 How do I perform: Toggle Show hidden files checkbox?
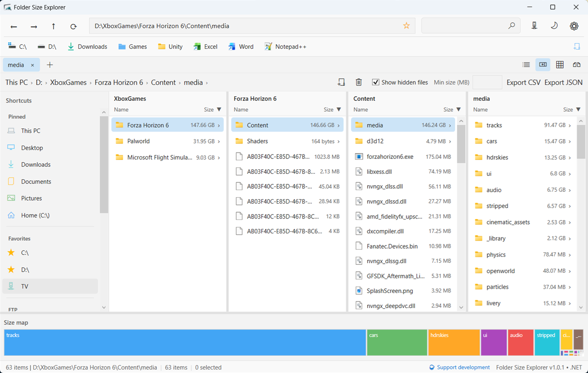coord(375,82)
